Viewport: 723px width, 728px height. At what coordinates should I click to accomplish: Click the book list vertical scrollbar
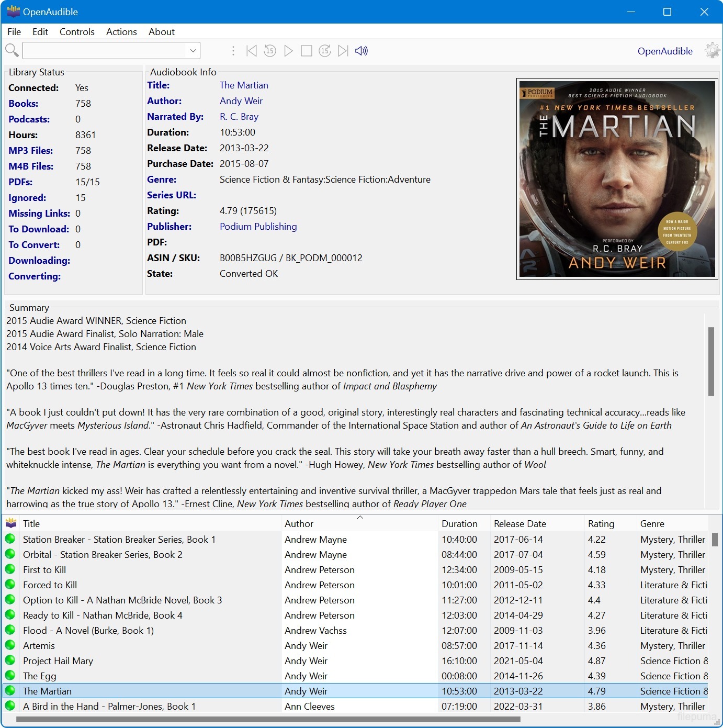point(715,540)
